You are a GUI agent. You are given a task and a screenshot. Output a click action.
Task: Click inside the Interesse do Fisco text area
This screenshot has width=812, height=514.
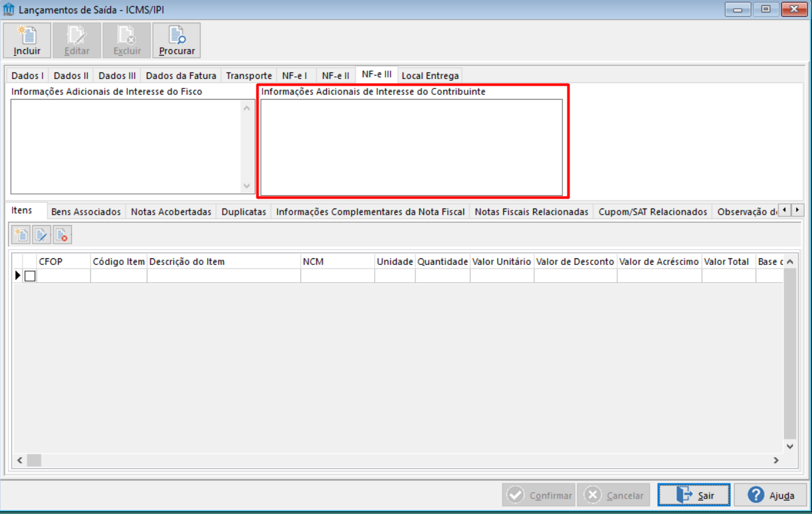pos(126,147)
